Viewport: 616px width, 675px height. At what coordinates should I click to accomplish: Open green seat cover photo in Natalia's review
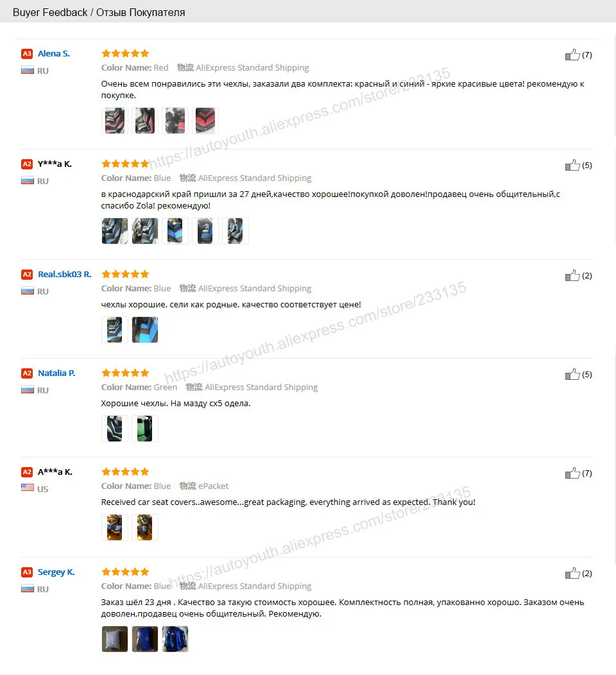[x=144, y=429]
